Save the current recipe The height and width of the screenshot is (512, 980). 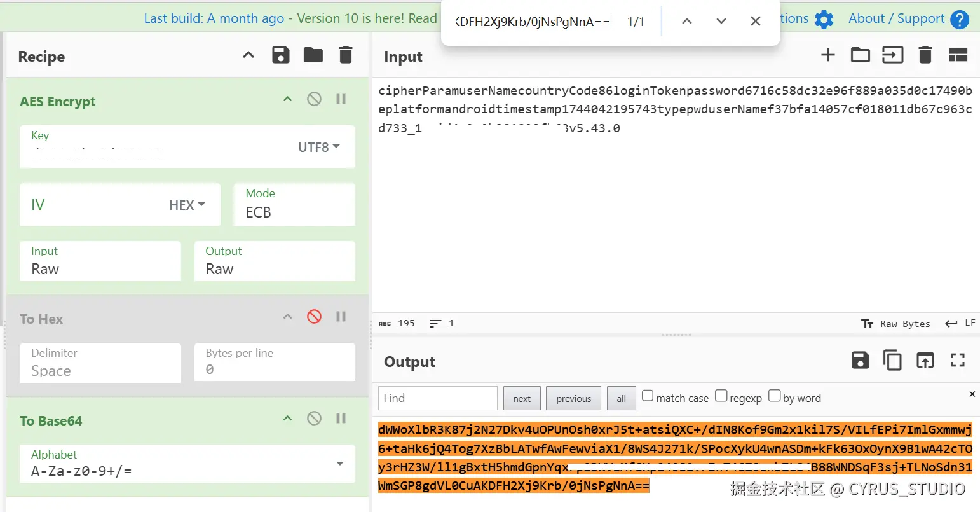click(x=281, y=55)
